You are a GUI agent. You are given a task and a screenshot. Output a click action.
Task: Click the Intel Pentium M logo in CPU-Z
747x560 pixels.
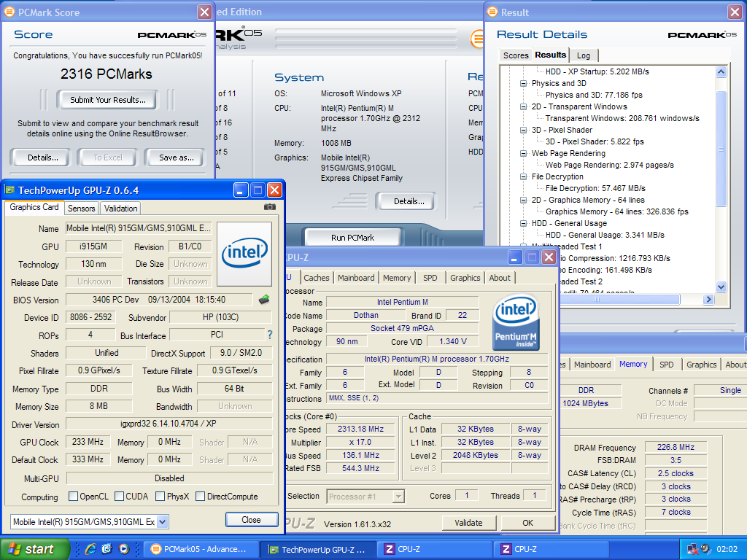(516, 322)
